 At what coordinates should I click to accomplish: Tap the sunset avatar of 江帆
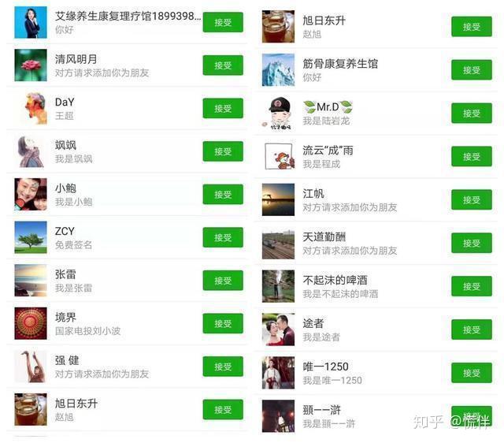coord(278,199)
